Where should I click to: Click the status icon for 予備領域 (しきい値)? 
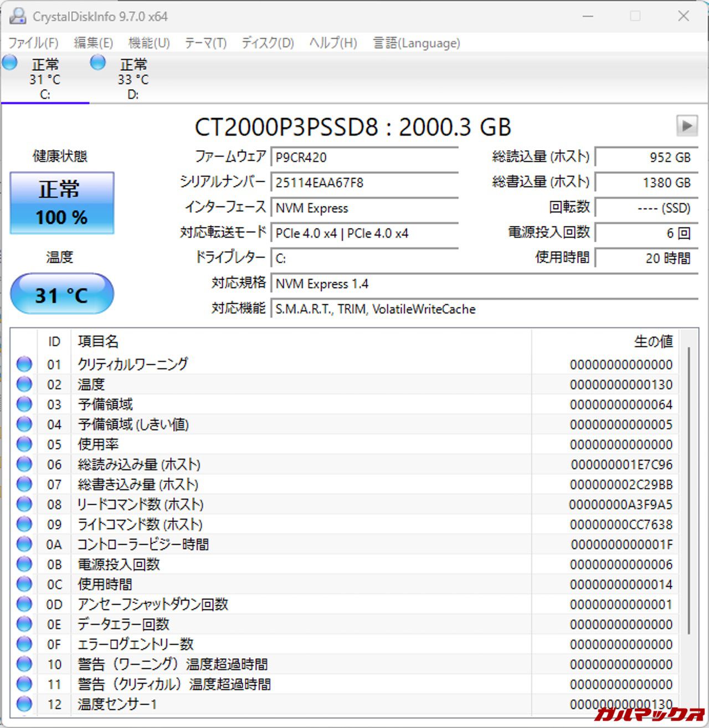24,424
